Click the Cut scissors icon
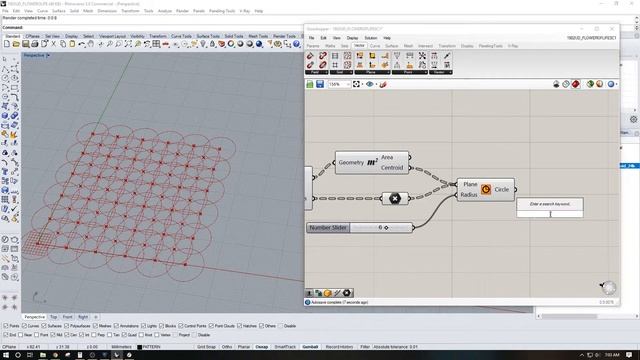Viewport: 640px width, 360px height. [53, 44]
